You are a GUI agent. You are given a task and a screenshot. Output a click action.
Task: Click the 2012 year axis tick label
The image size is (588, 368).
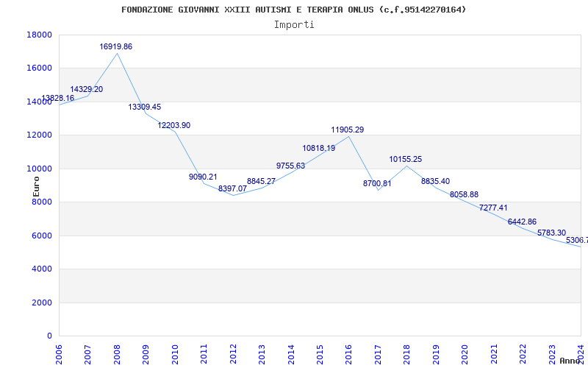233,355
